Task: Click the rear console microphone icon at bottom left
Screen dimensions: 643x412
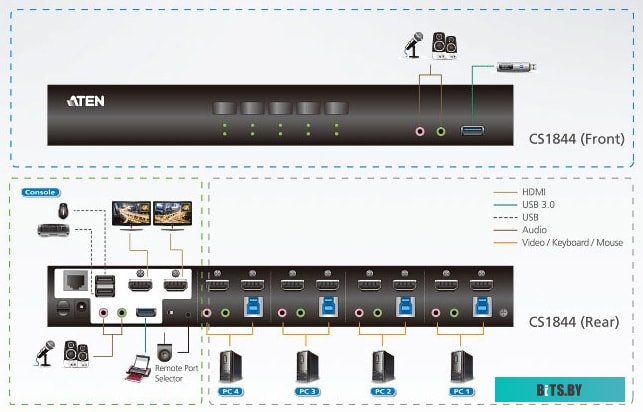Action: pos(45,353)
